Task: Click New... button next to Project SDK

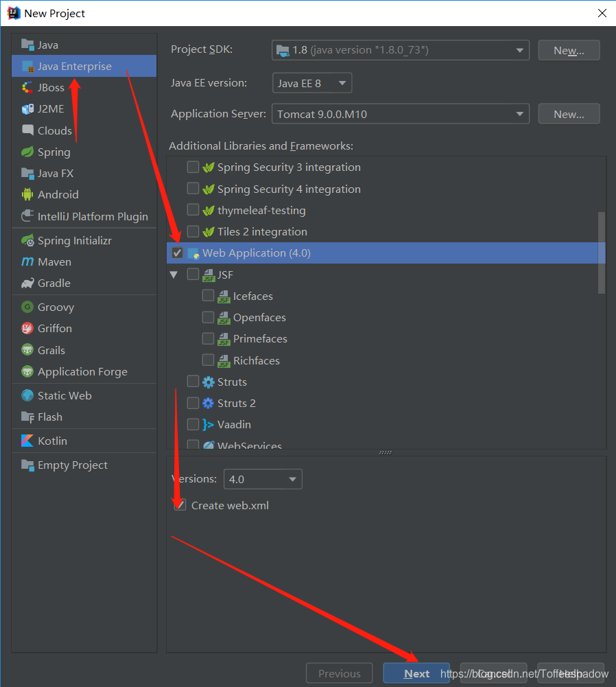Action: tap(569, 50)
